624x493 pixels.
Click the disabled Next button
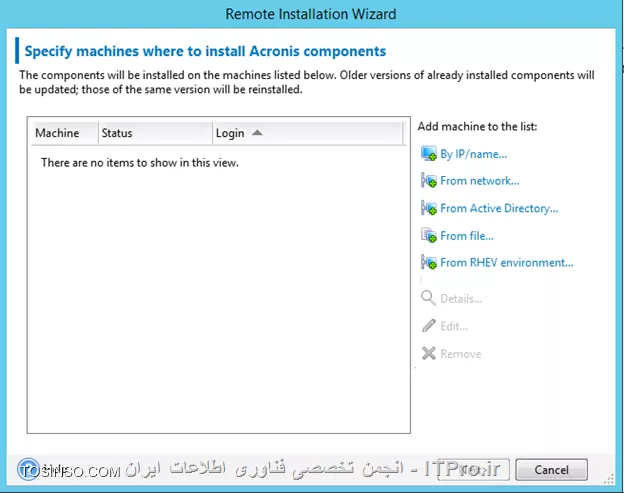473,470
